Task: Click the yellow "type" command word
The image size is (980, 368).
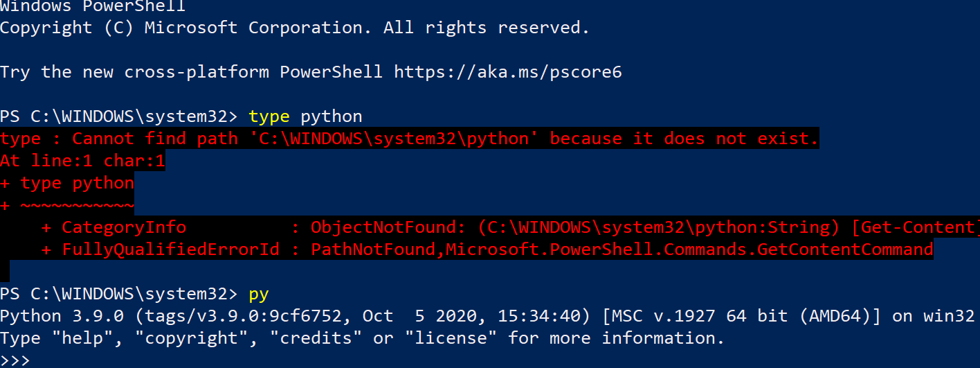Action: 269,116
